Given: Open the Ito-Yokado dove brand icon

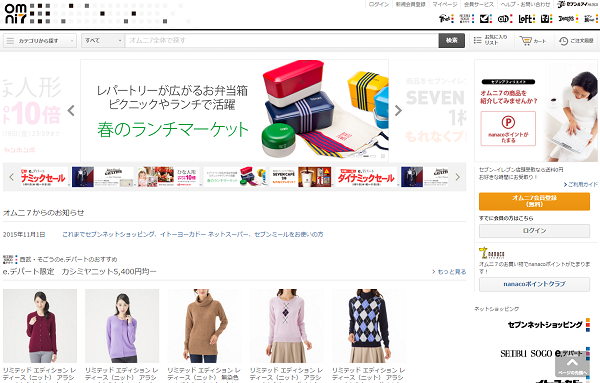Looking at the screenshot, I should coord(486,18).
